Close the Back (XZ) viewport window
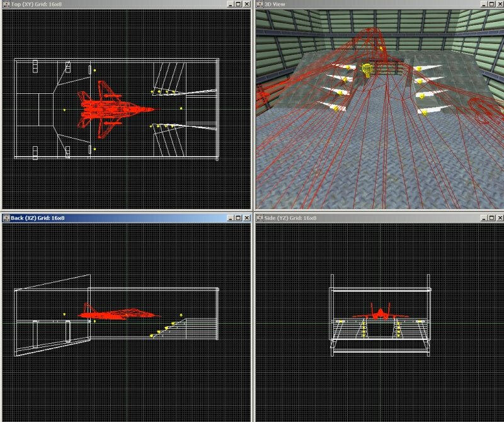This screenshot has width=504, height=422. coord(246,218)
